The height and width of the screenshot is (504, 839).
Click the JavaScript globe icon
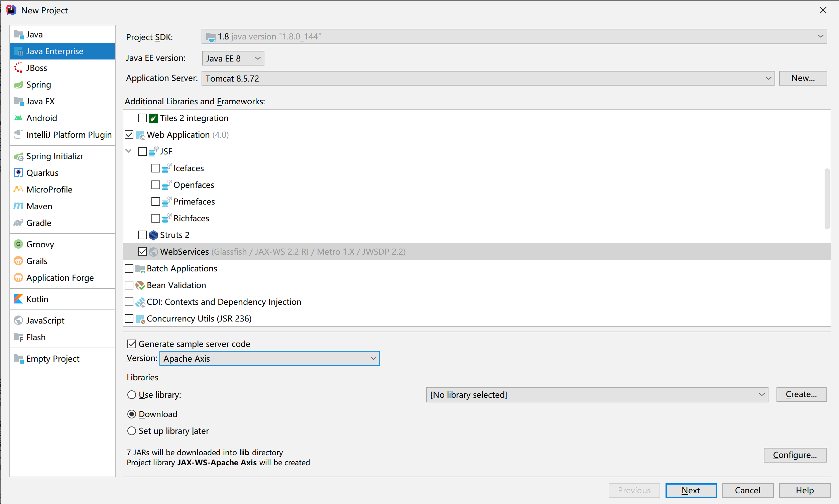[x=18, y=320]
